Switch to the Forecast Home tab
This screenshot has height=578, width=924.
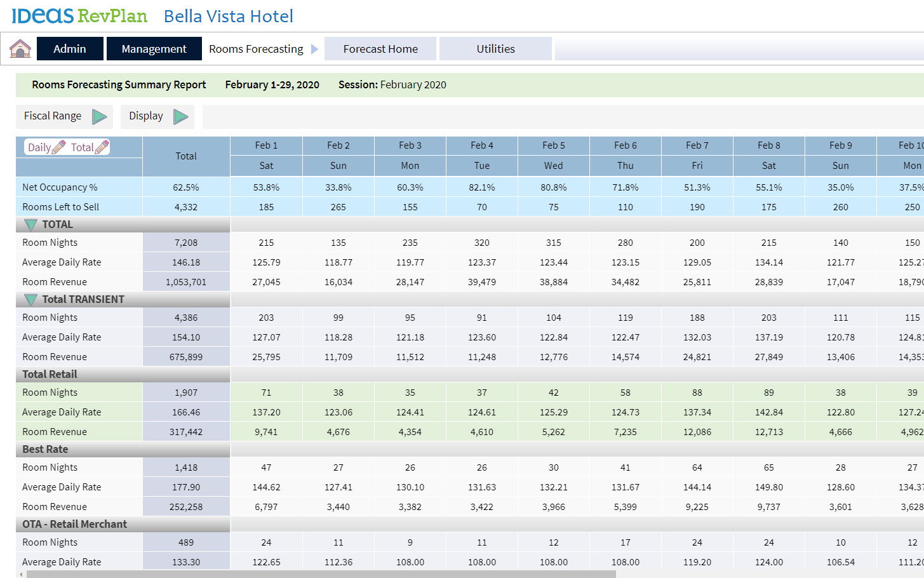(x=380, y=49)
